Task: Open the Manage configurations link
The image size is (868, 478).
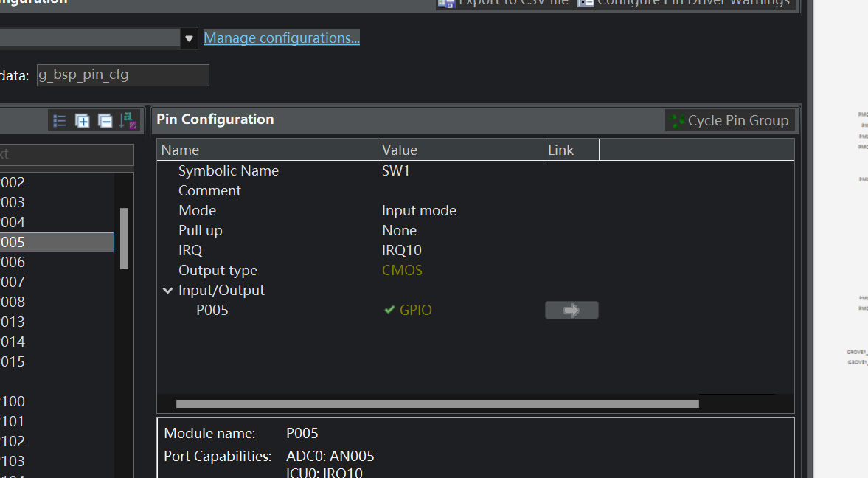Action: tap(281, 38)
